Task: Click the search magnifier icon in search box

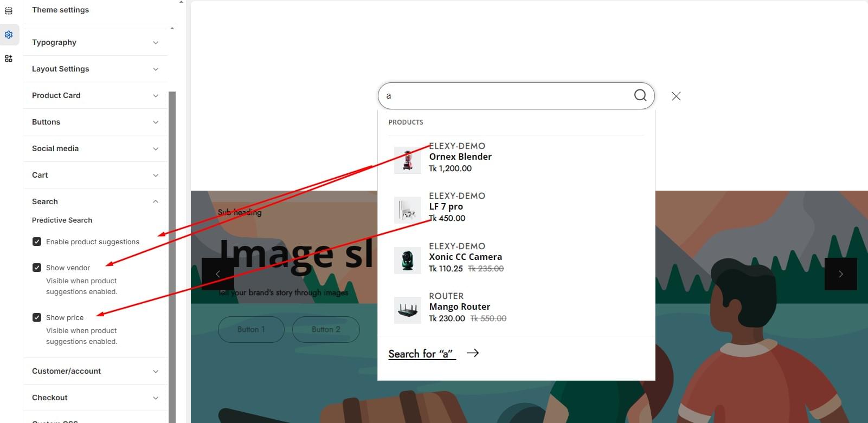Action: coord(640,95)
